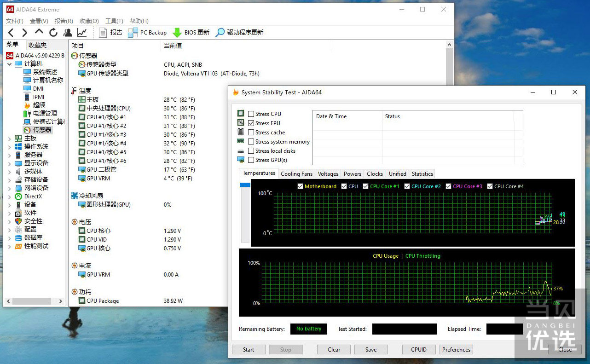Click the 性能测试 benchmark icon

(x=18, y=246)
